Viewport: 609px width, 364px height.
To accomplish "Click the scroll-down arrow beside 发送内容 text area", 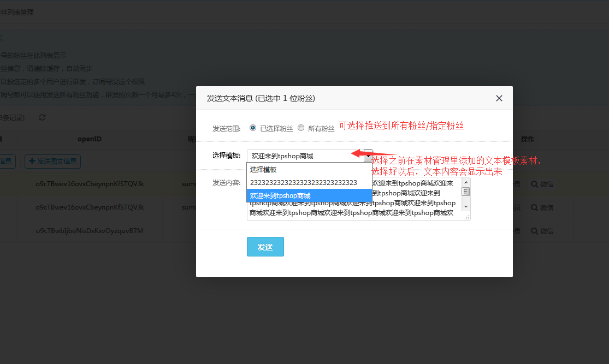I will (x=467, y=205).
